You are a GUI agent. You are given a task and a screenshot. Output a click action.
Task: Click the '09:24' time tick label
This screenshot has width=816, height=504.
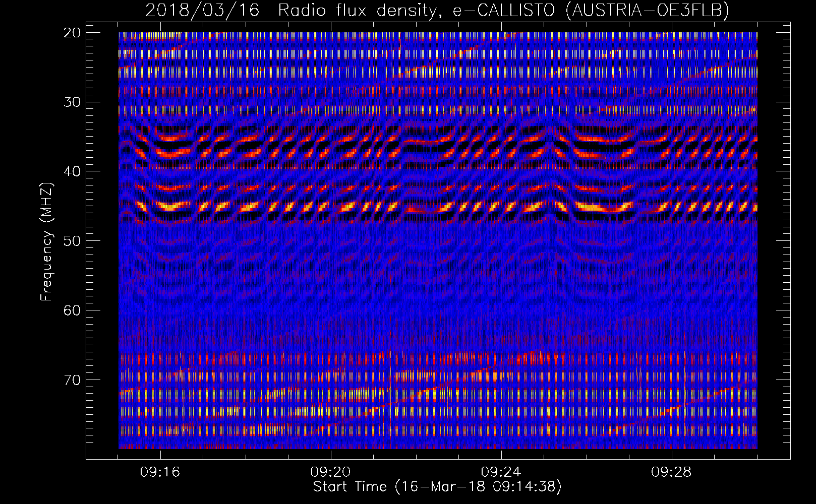[x=501, y=472]
